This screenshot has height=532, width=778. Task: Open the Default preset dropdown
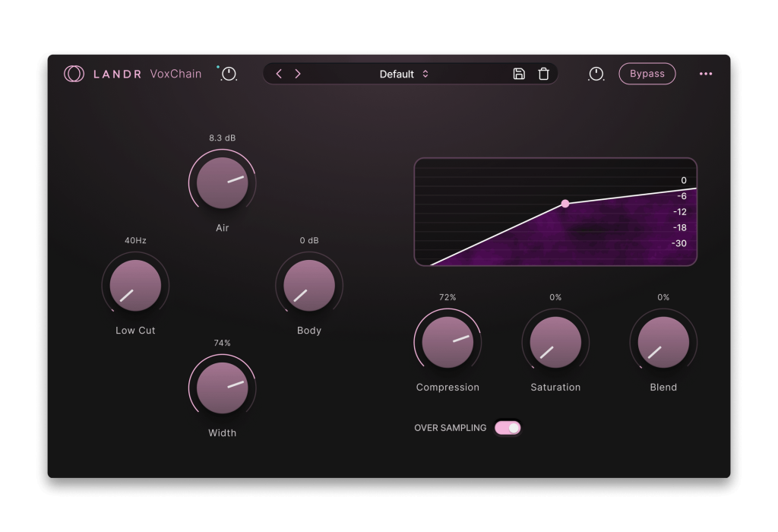click(397, 74)
